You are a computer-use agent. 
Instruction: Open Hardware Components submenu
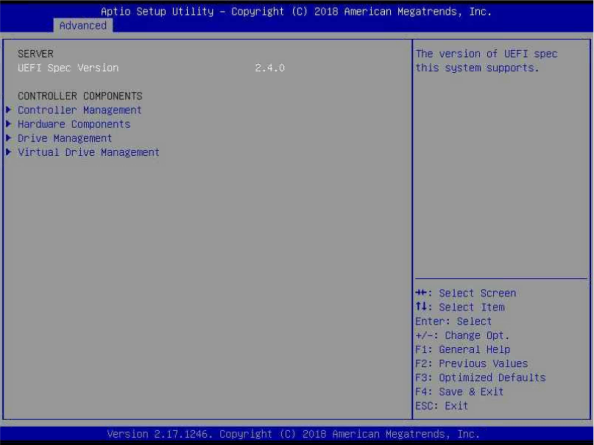pos(74,124)
